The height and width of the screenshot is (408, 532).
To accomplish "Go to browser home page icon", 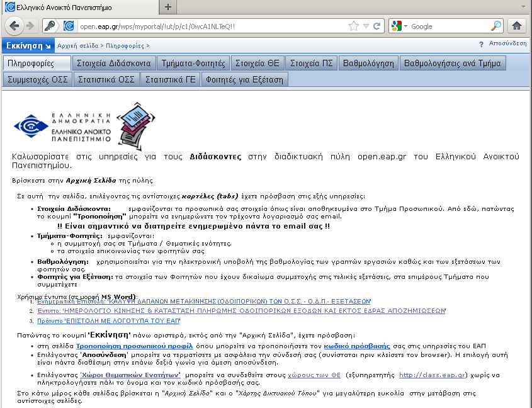I will tap(517, 26).
